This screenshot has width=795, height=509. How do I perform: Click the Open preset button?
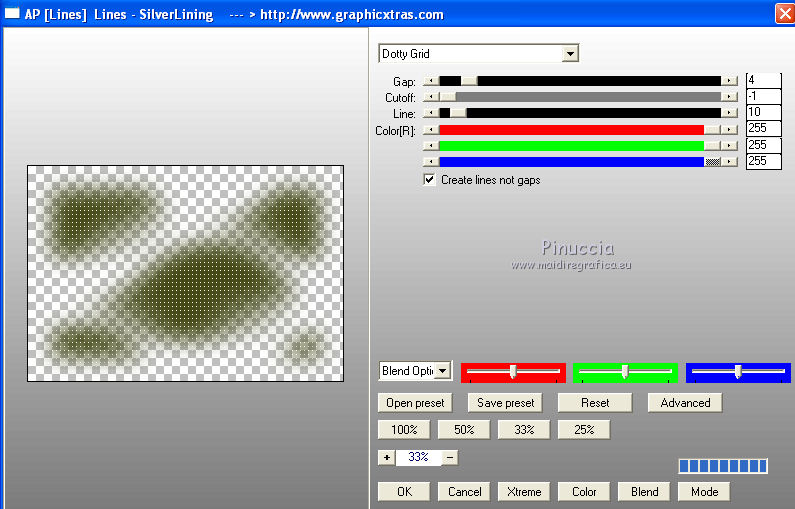pos(415,403)
